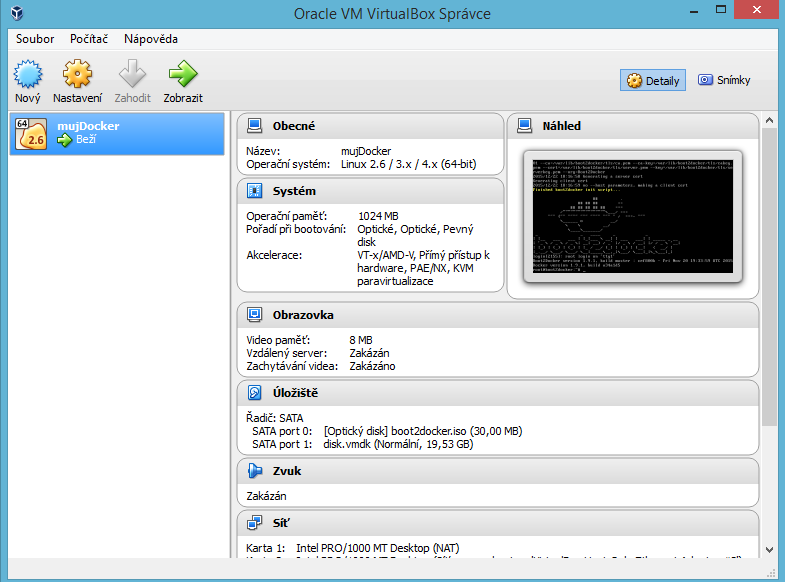Click the Detaily gear icon
Image resolution: width=785 pixels, height=582 pixels.
pyautogui.click(x=634, y=81)
